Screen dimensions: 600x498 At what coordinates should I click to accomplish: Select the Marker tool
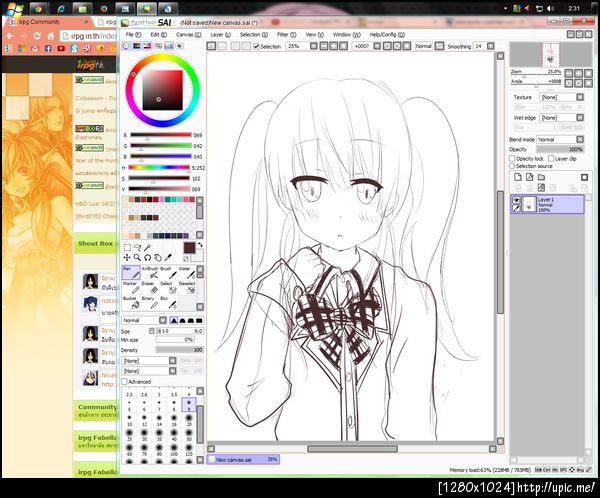(x=131, y=287)
